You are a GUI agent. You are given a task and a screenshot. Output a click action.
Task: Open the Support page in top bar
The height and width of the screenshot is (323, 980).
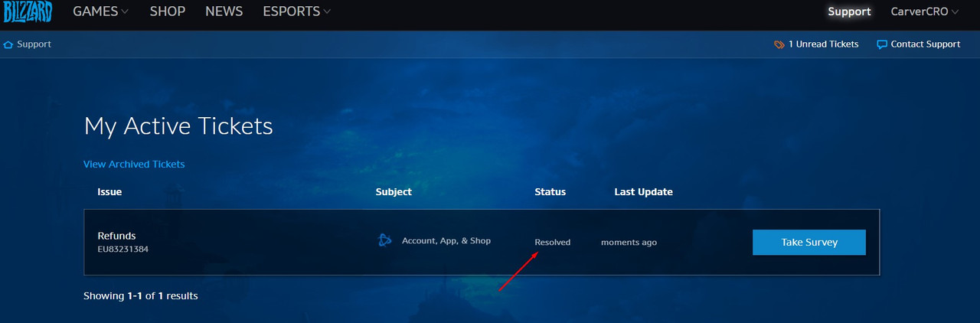click(849, 11)
